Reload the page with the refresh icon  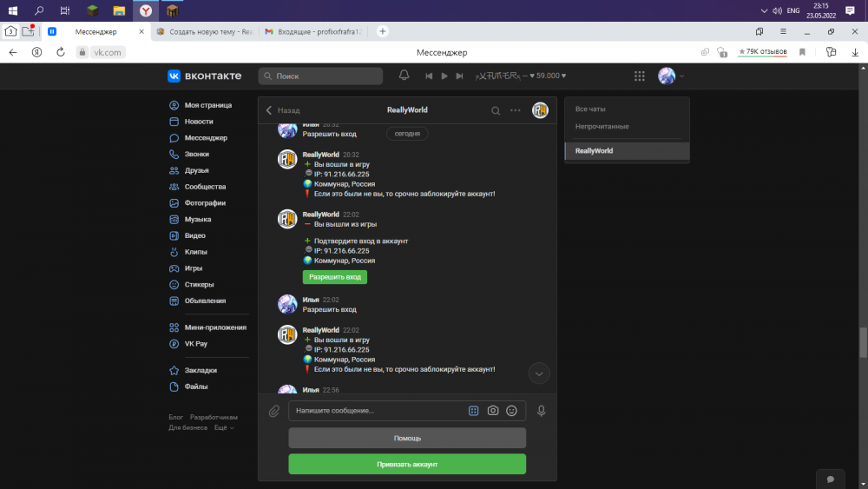click(x=61, y=52)
